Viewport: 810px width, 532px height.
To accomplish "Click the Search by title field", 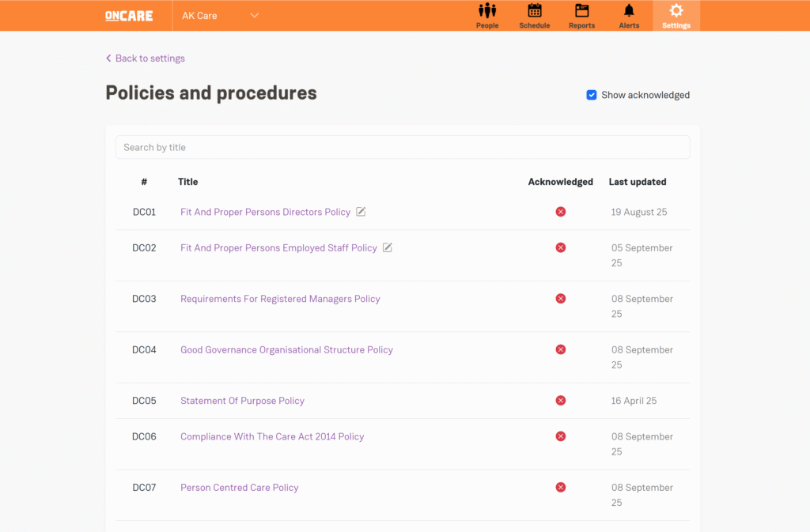I will (403, 147).
